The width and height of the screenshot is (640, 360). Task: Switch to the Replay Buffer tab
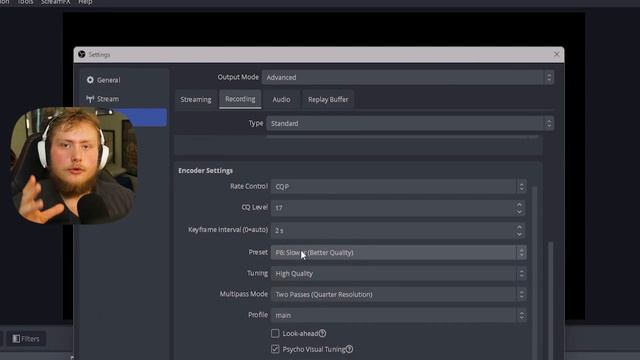click(328, 100)
